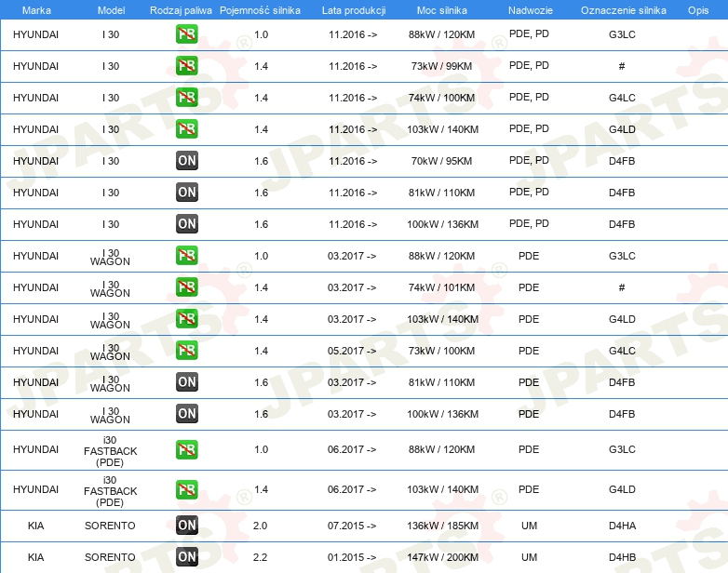Click petrol icon in I 30 G3LC row
Image resolution: width=728 pixels, height=573 pixels.
click(x=186, y=34)
